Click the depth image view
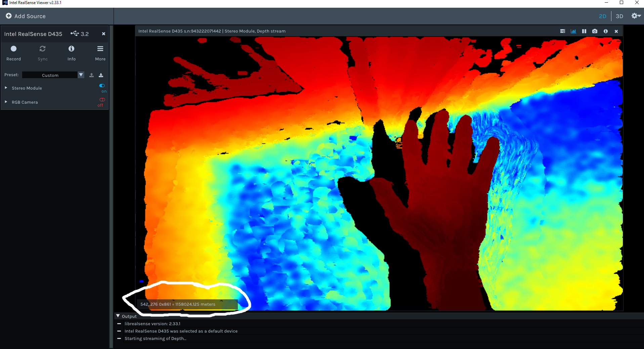 coord(379,173)
